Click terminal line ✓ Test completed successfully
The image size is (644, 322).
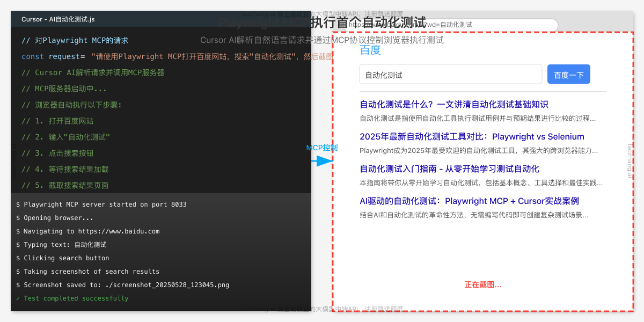point(72,298)
